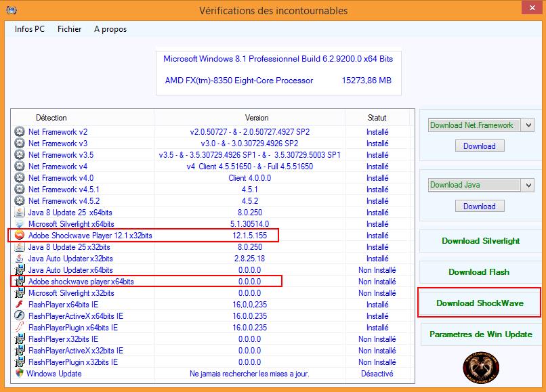The image size is (546, 392).
Task: Click Microsoft Windows 8.1 Professionnel build text
Action: pyautogui.click(x=278, y=58)
